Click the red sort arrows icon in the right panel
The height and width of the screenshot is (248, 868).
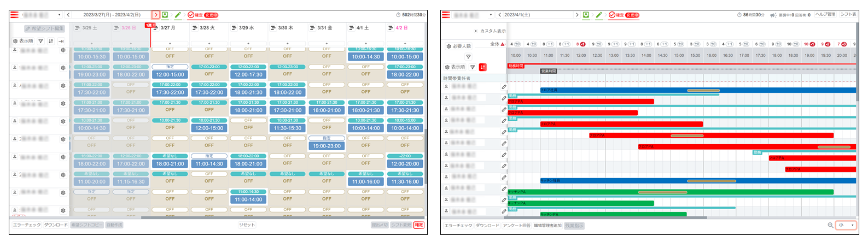[x=482, y=67]
